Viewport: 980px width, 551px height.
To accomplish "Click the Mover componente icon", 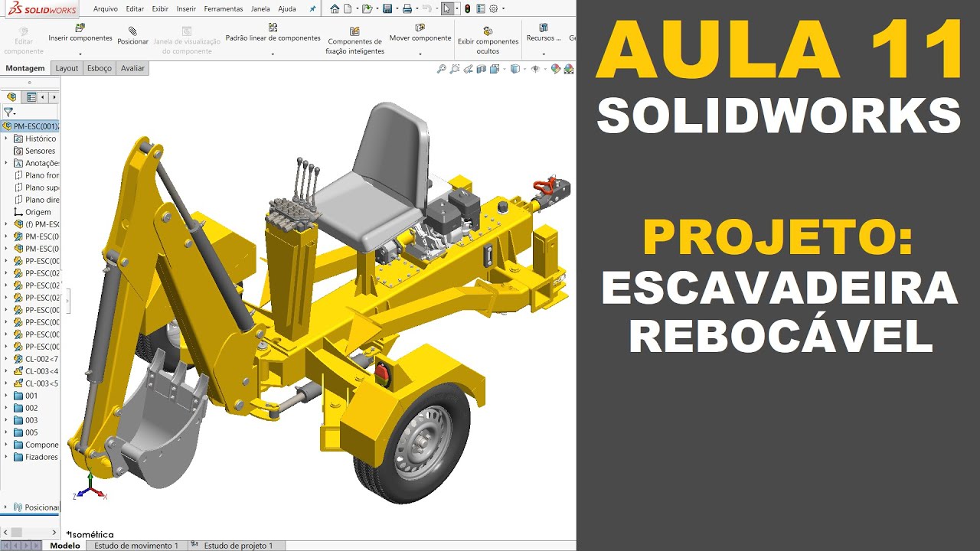I will [420, 28].
